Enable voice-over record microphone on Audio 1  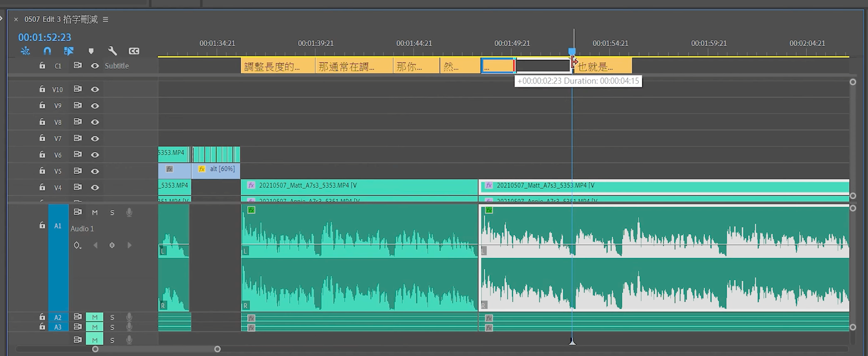pos(129,212)
